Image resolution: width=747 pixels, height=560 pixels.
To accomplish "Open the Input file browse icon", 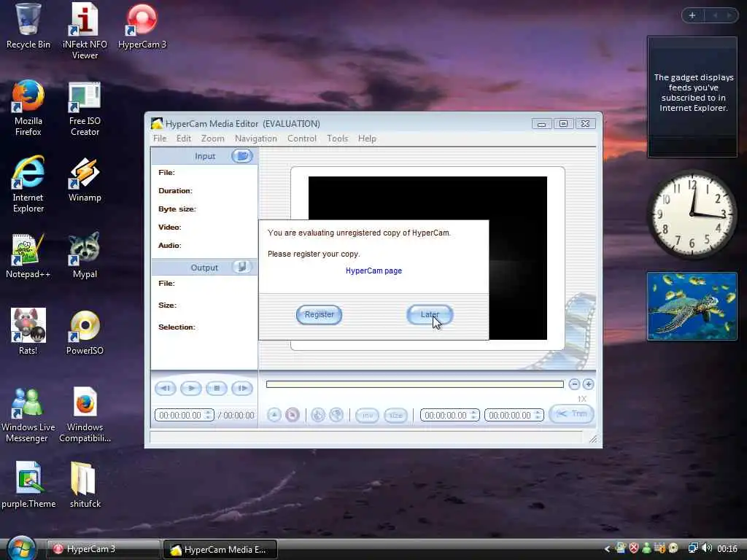I will (242, 156).
